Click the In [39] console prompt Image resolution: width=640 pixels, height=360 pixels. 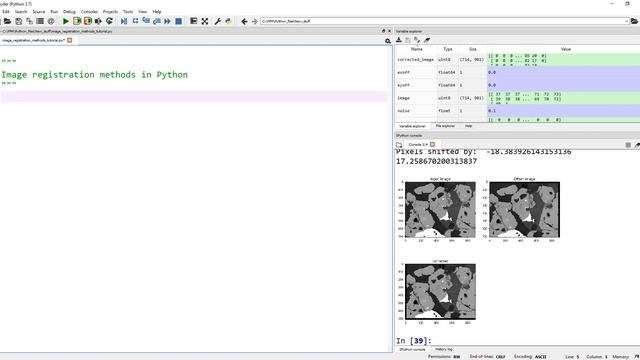pyautogui.click(x=413, y=341)
